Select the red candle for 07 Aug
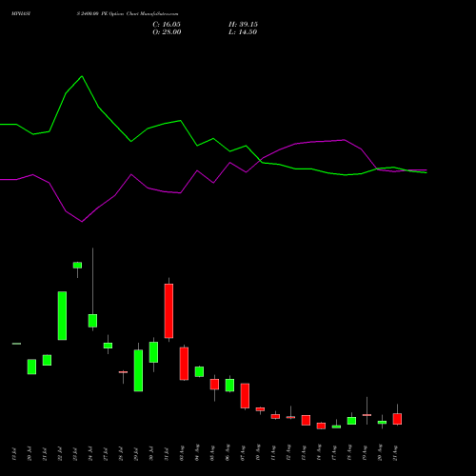Viewport: 476px width, 476px height. (245, 396)
